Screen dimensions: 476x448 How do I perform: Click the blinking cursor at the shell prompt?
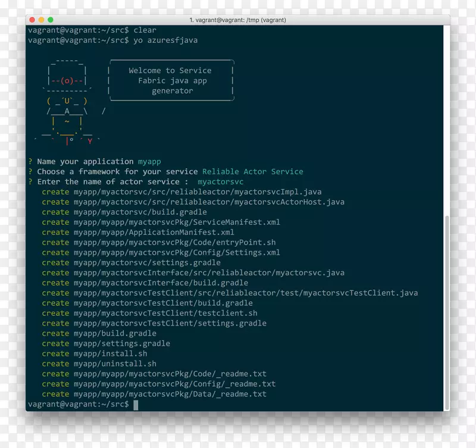[x=137, y=404]
